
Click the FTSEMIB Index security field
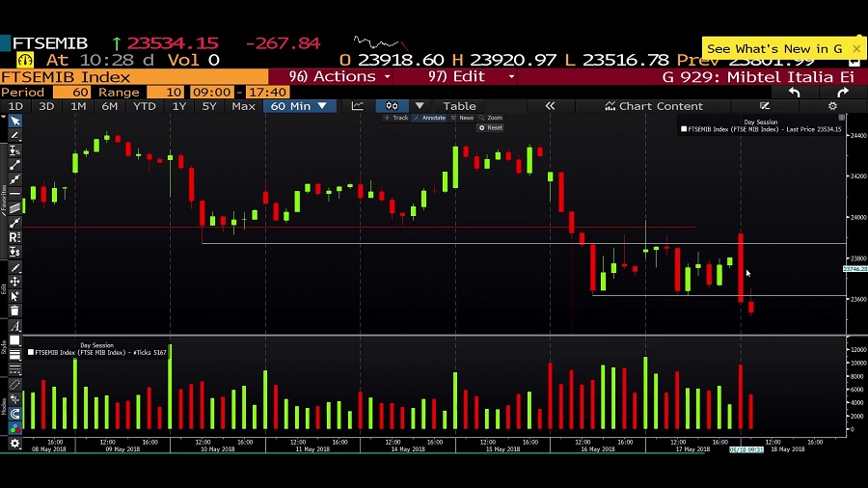pos(134,76)
